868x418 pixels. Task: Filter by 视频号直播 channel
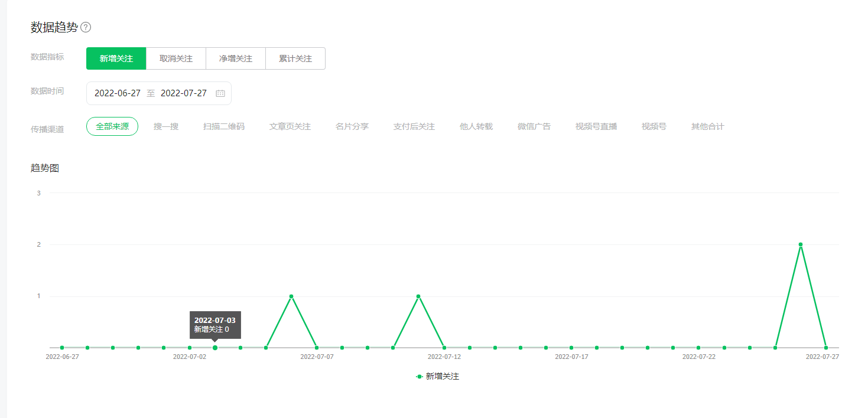(596, 126)
